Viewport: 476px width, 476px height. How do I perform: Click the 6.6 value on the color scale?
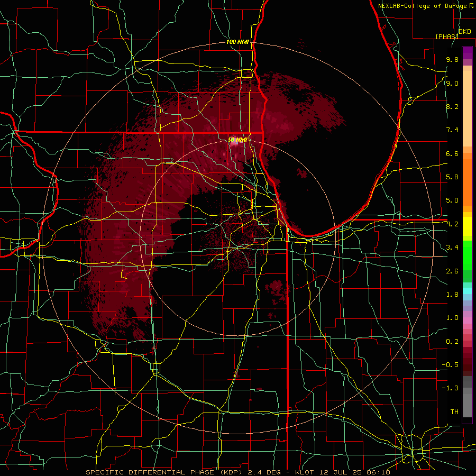click(452, 153)
